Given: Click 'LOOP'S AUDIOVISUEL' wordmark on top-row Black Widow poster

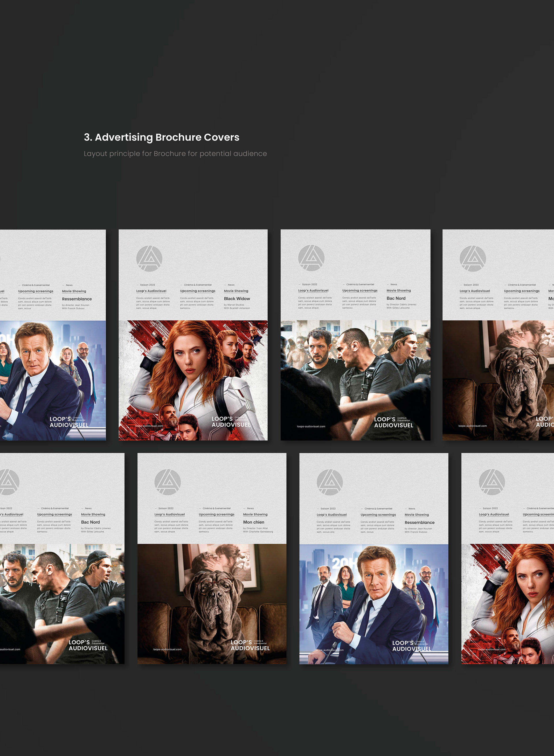Looking at the screenshot, I should pyautogui.click(x=231, y=422).
